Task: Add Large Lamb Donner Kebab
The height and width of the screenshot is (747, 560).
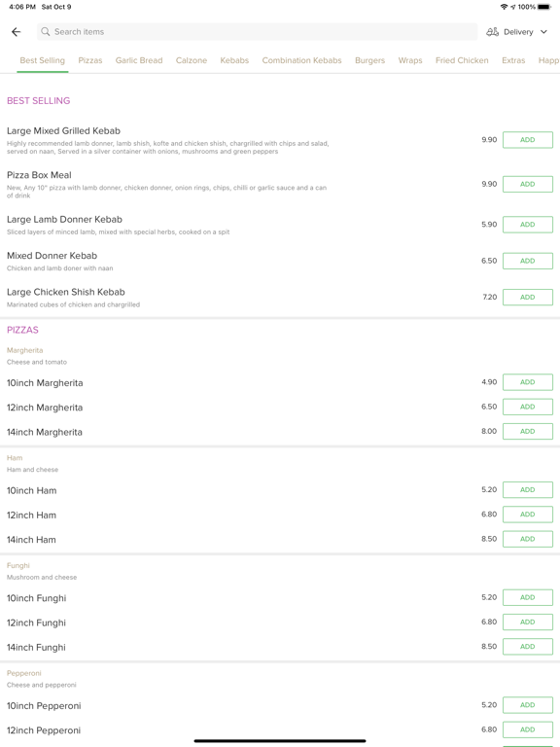Action: click(528, 225)
